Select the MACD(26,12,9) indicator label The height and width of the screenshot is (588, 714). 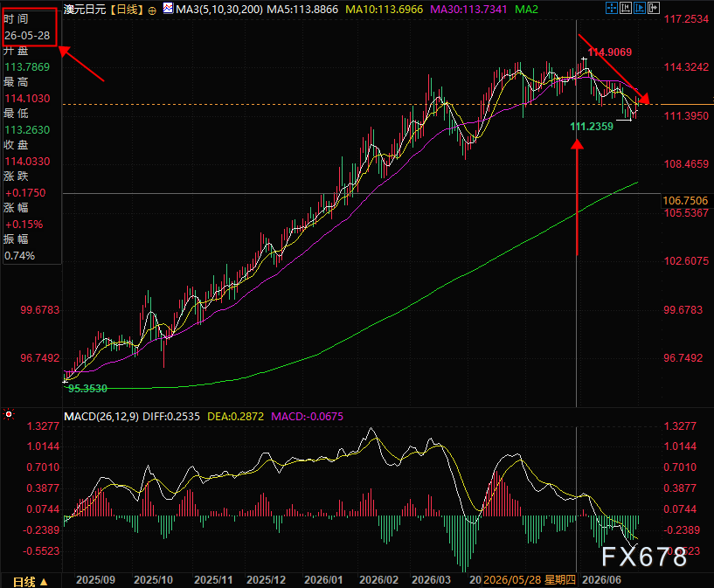click(101, 417)
